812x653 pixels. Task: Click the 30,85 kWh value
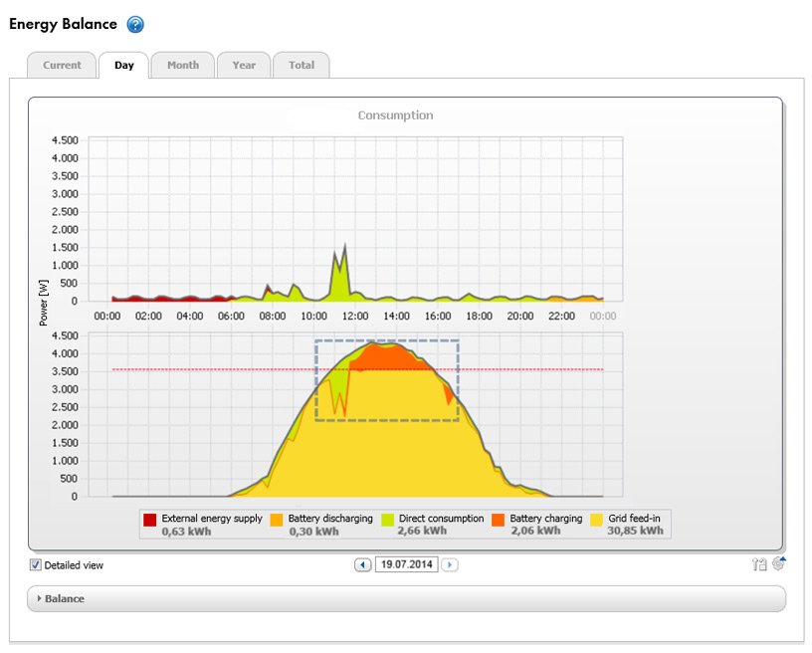pos(636,531)
